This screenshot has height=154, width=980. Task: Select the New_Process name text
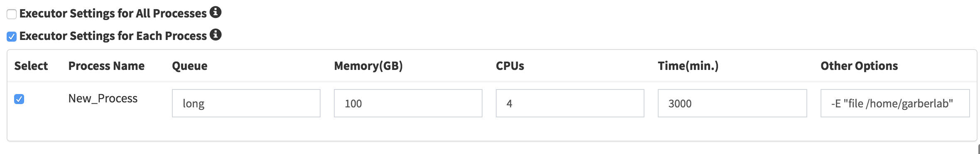pos(103,99)
